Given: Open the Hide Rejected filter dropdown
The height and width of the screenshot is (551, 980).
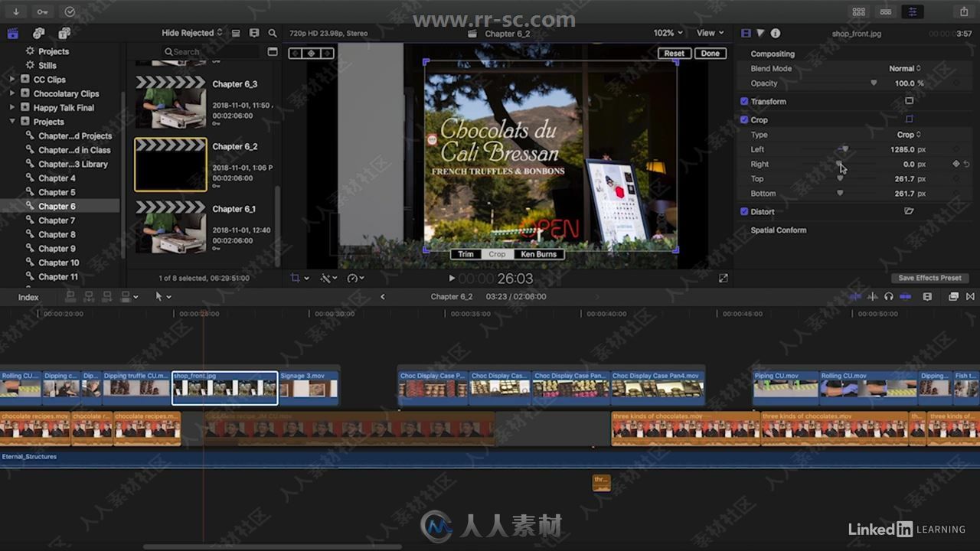Looking at the screenshot, I should (192, 33).
